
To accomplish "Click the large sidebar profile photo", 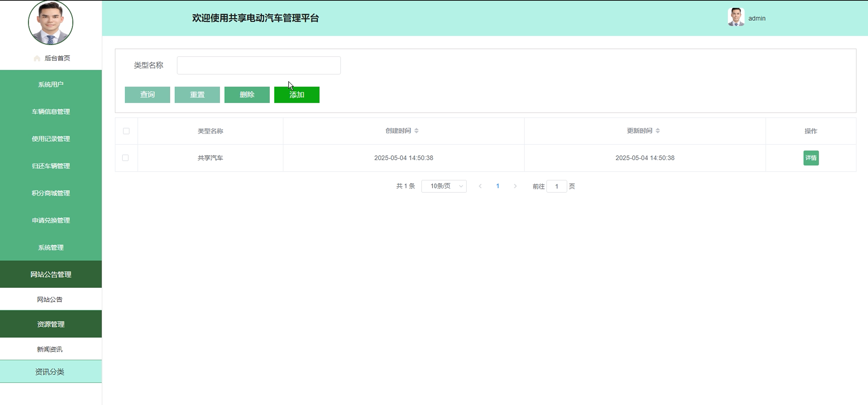I will tap(51, 22).
